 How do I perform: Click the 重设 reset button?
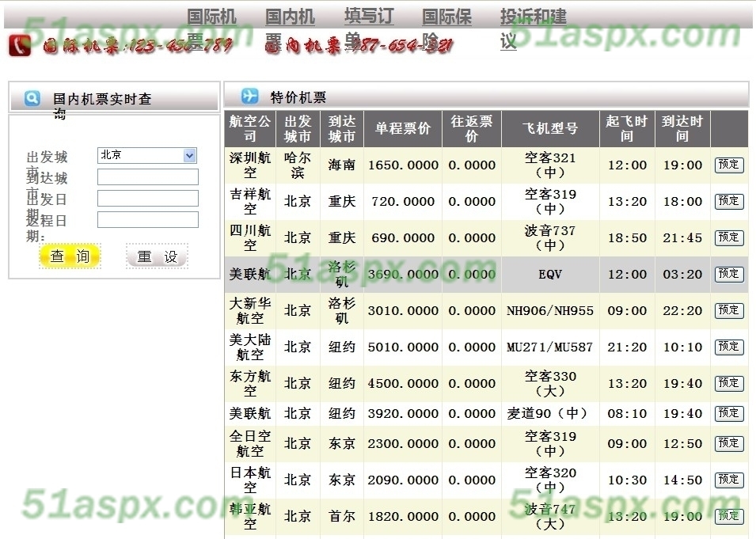click(158, 256)
